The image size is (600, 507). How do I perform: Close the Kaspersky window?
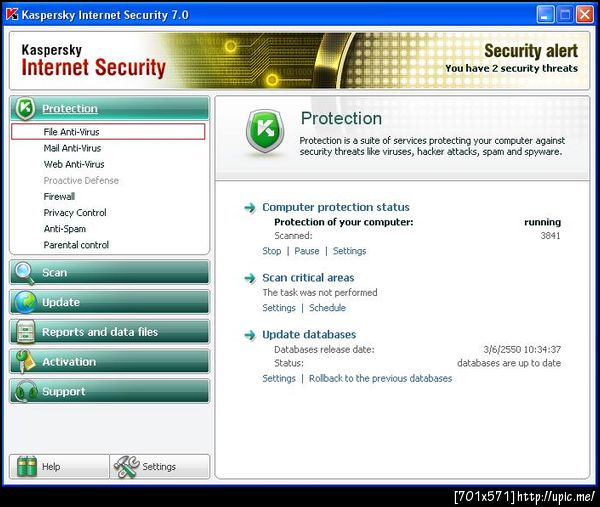click(x=585, y=15)
